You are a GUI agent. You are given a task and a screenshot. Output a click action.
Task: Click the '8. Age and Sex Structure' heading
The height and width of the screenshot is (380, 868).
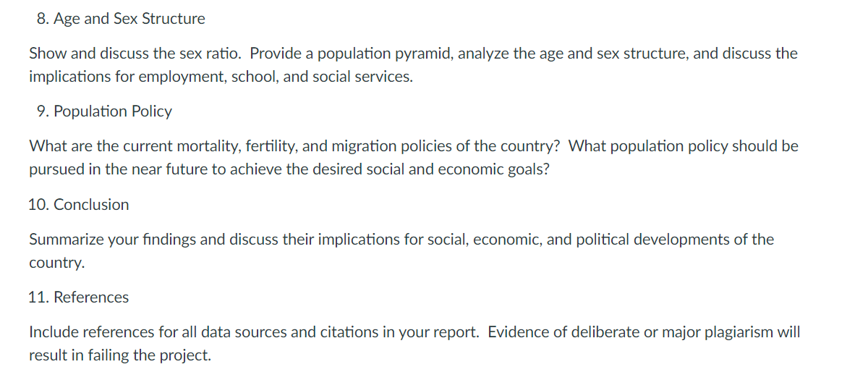[x=121, y=19]
